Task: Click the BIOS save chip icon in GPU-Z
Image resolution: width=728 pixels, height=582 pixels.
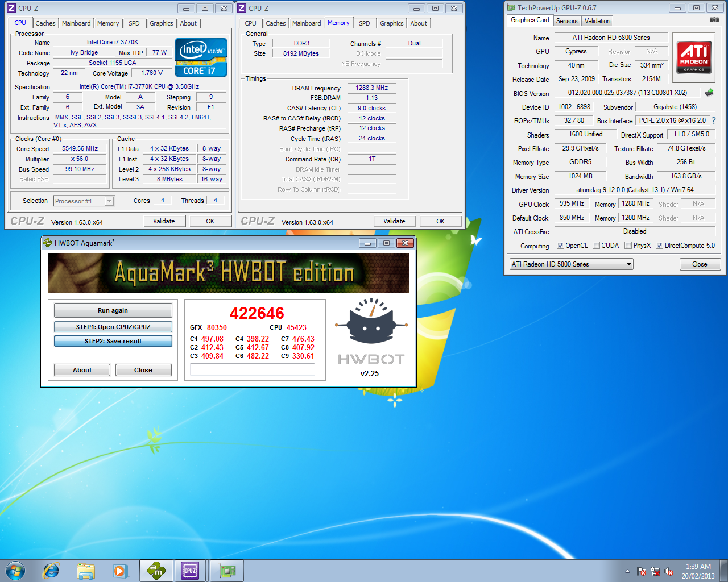Action: (x=709, y=92)
